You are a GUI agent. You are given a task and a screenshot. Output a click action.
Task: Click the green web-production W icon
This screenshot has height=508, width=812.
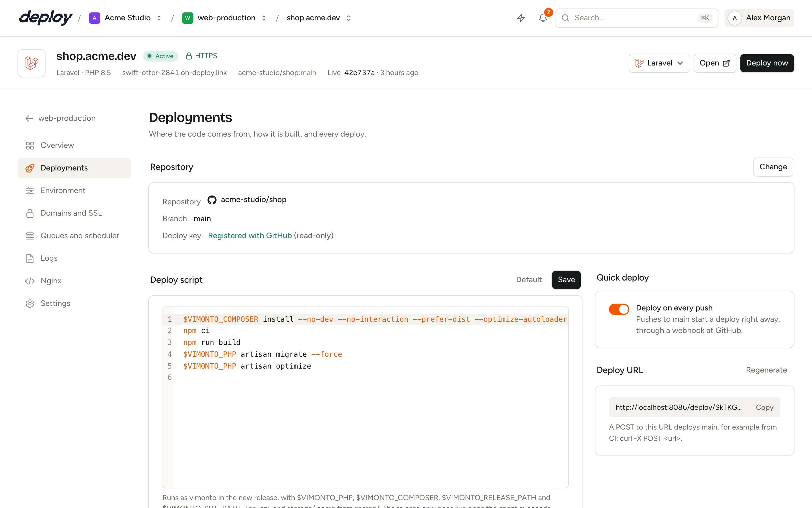pos(187,18)
